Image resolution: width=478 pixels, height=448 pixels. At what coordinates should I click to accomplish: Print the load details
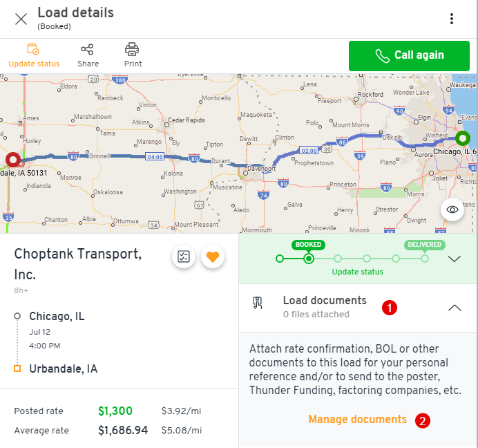[x=133, y=55]
